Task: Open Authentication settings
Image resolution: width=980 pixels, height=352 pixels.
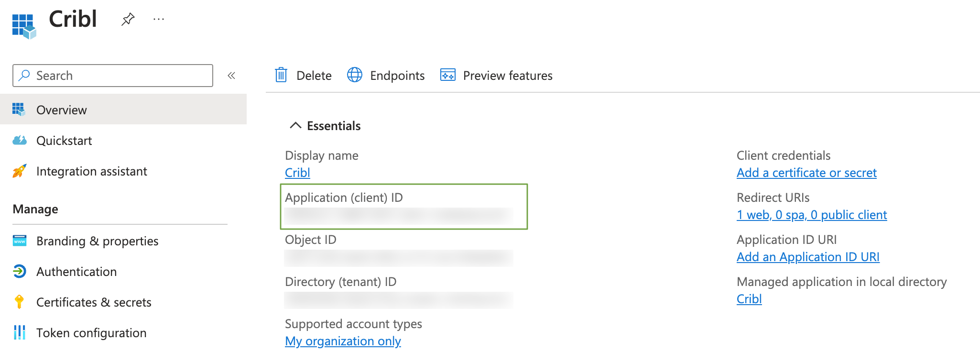Action: [x=76, y=272]
